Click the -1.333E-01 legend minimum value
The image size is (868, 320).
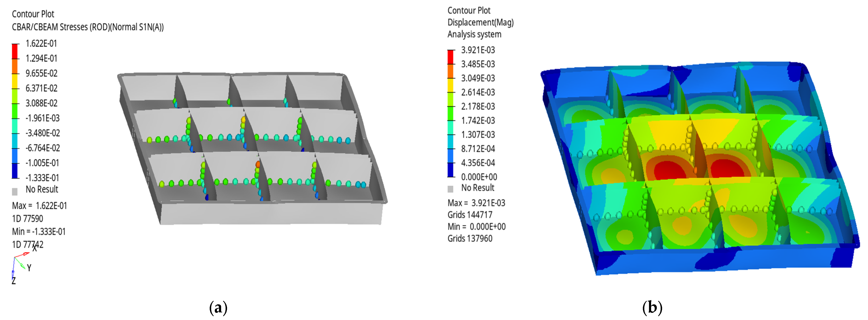42,177
